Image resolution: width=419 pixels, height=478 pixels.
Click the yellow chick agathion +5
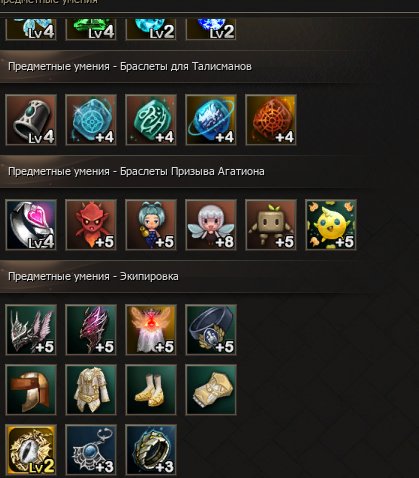pos(331,225)
